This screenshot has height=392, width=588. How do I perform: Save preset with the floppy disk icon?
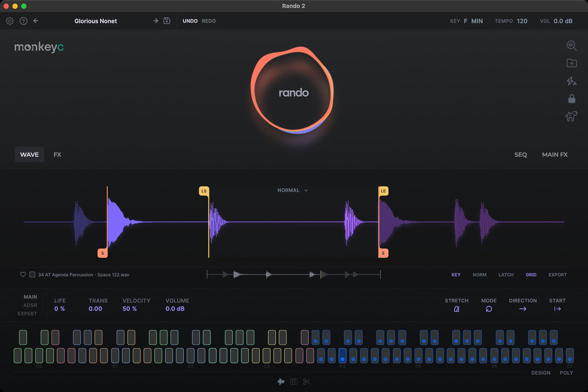click(x=167, y=21)
